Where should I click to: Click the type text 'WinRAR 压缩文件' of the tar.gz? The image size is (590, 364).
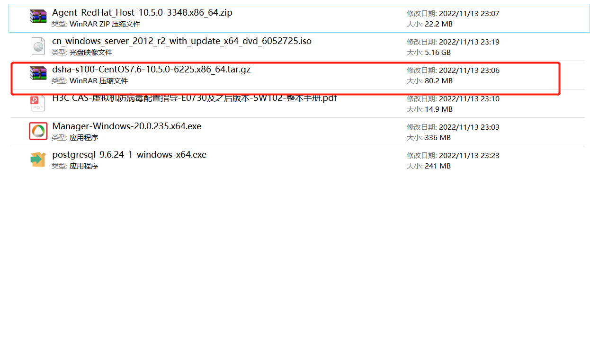click(x=99, y=81)
